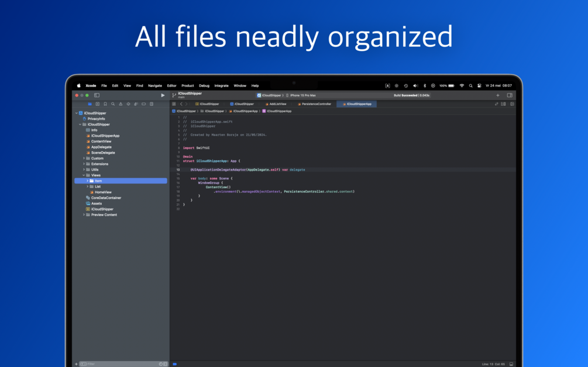Collapse the iCloudShipper project root
The height and width of the screenshot is (367, 588).
tap(77, 113)
